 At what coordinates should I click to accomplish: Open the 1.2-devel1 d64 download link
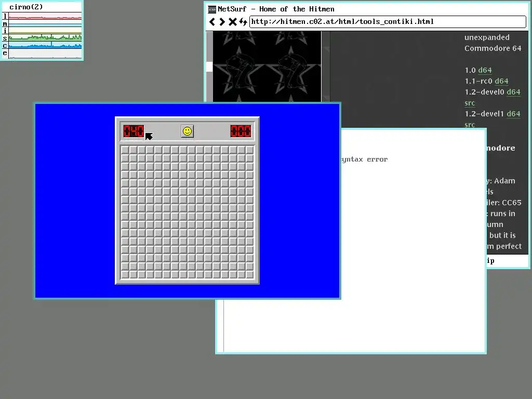click(x=513, y=114)
